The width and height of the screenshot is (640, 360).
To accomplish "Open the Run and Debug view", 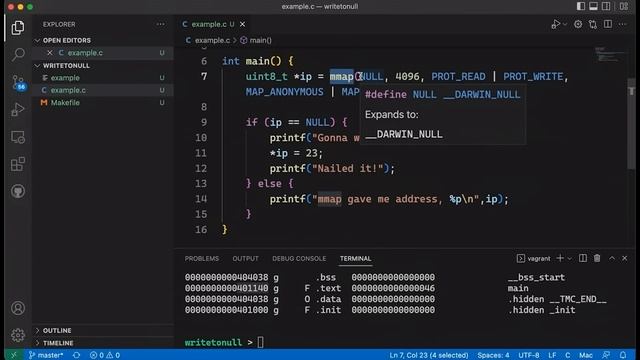I will (18, 109).
